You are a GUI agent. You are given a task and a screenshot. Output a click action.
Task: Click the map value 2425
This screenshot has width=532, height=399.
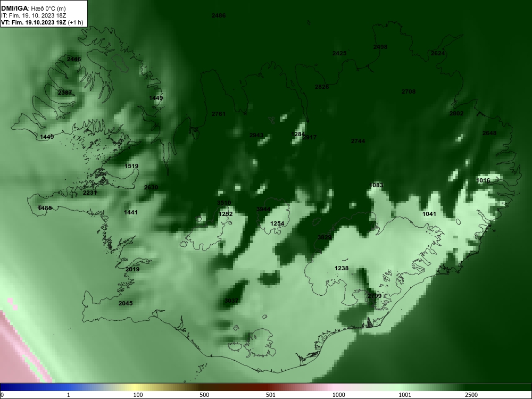(339, 54)
